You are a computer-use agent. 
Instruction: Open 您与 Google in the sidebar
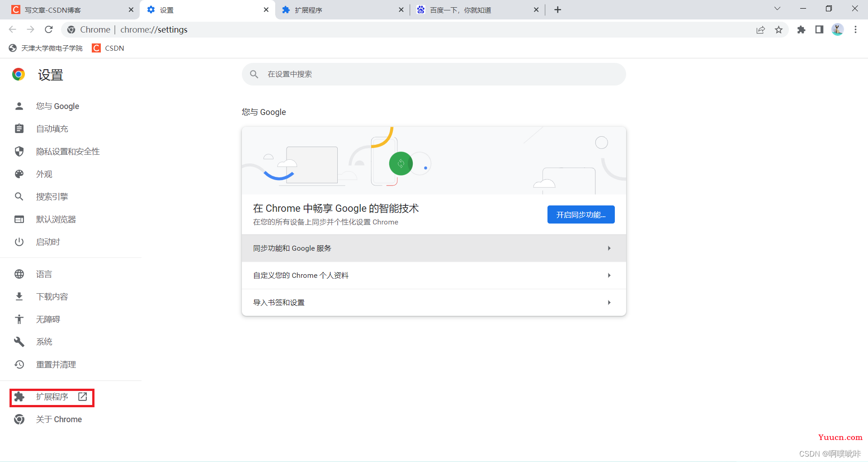point(57,106)
